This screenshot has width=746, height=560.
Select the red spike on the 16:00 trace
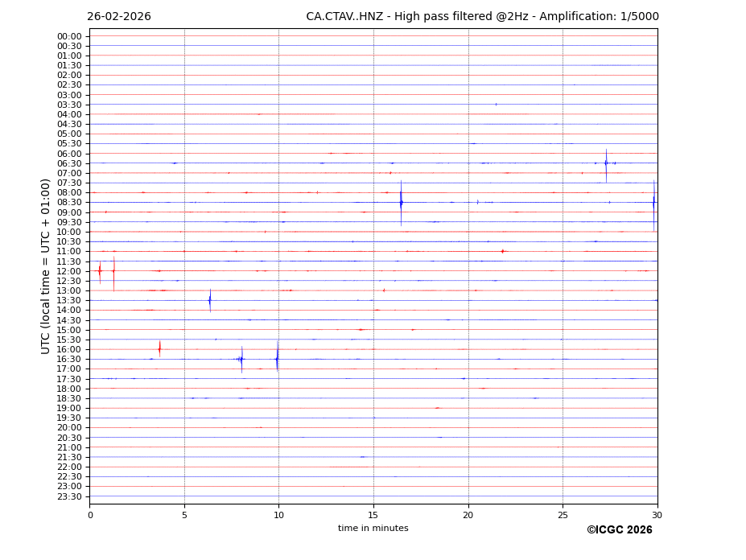(159, 349)
